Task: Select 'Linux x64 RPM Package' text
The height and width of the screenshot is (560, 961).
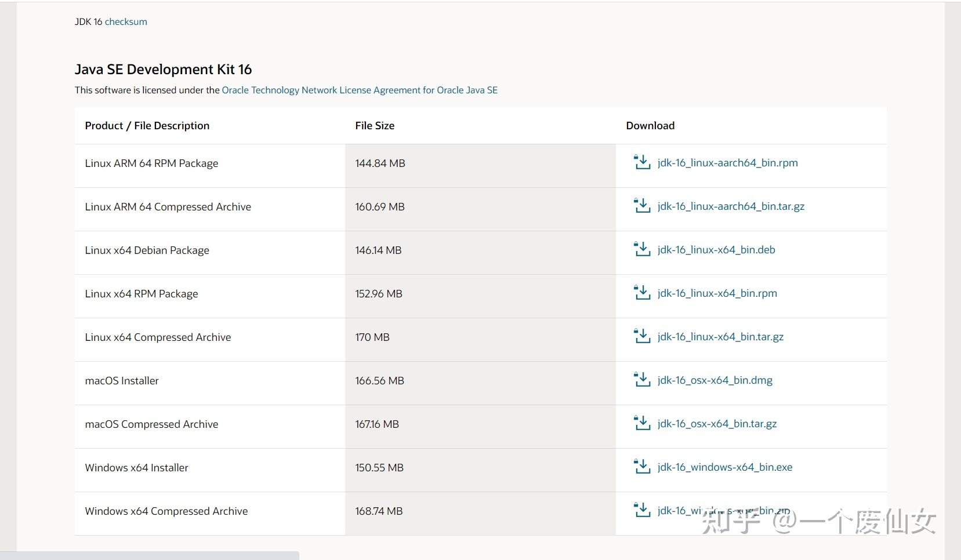Action: pos(142,293)
